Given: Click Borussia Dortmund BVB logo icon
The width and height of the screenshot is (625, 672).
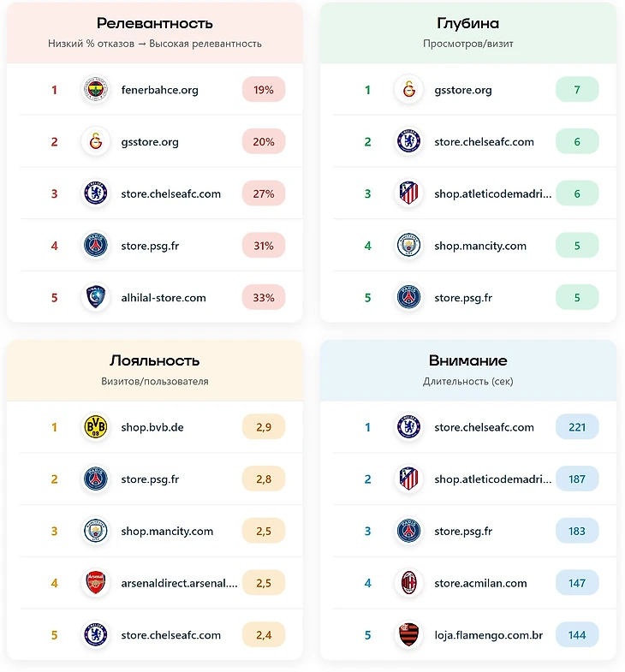Looking at the screenshot, I should pos(95,427).
